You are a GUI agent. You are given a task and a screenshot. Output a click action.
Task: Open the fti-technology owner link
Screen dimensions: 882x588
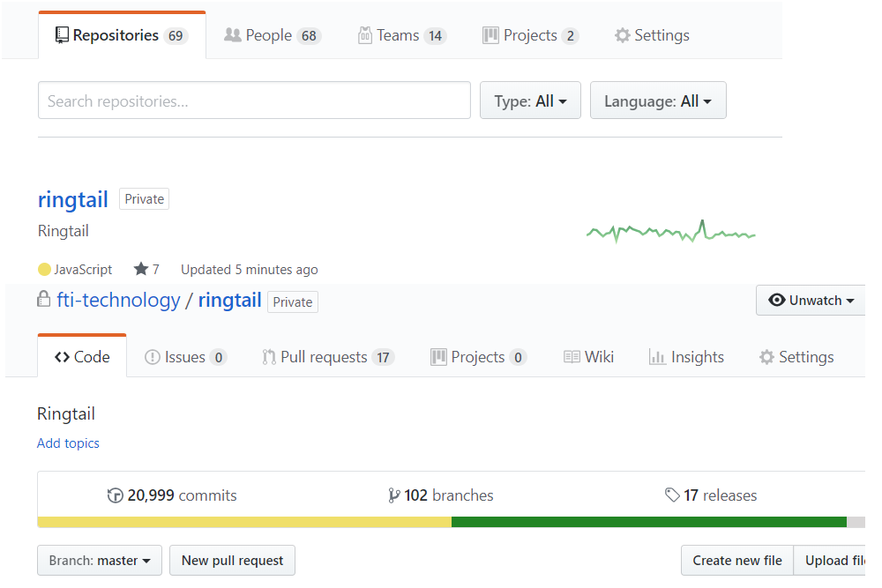(119, 301)
